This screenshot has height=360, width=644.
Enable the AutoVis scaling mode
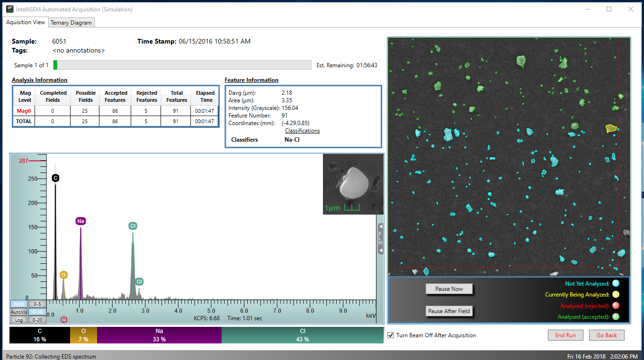(19, 312)
